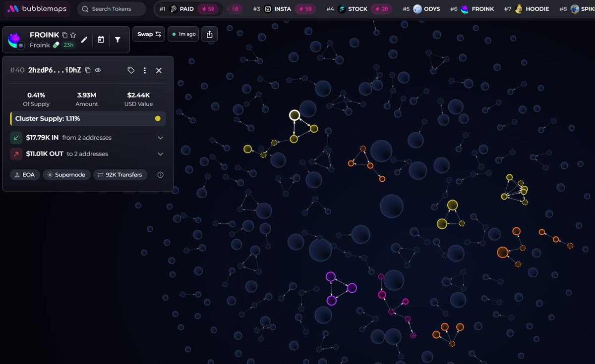Click the info icon beside 92K Transfers

tap(160, 175)
